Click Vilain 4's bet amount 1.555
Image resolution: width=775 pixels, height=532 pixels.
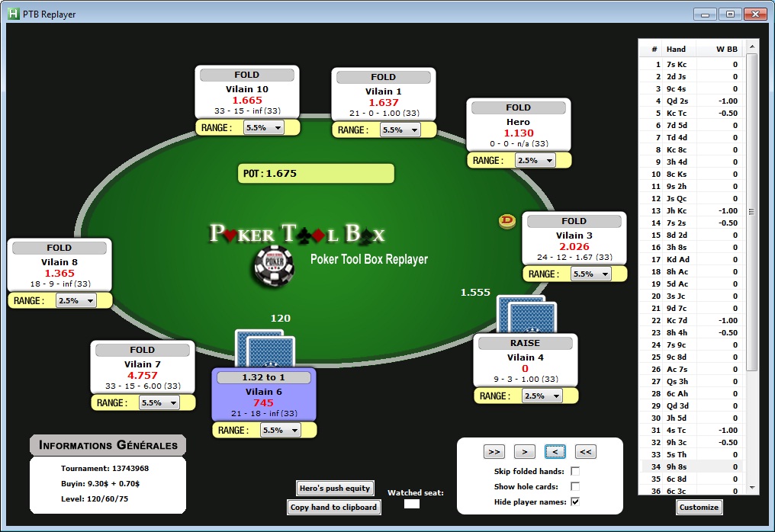click(x=475, y=293)
